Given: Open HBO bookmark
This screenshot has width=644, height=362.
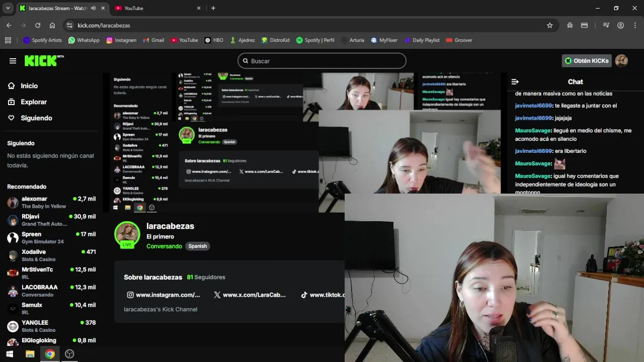Looking at the screenshot, I should [214, 40].
